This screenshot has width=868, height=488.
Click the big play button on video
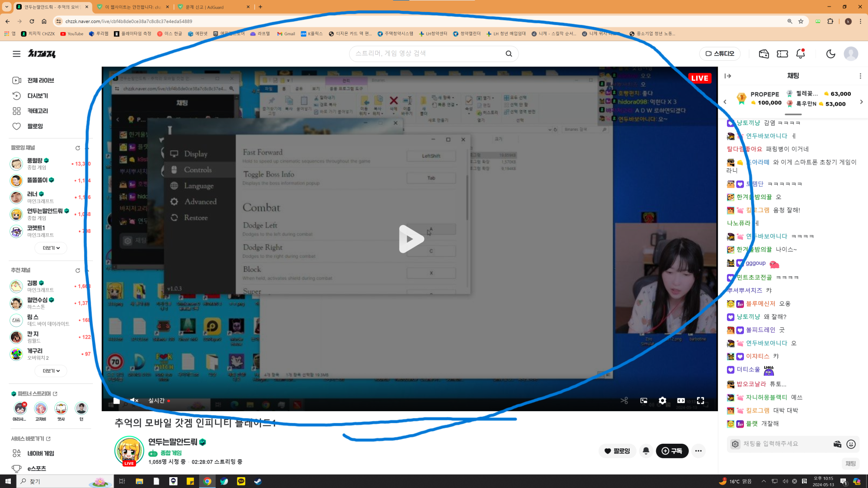pyautogui.click(x=410, y=239)
